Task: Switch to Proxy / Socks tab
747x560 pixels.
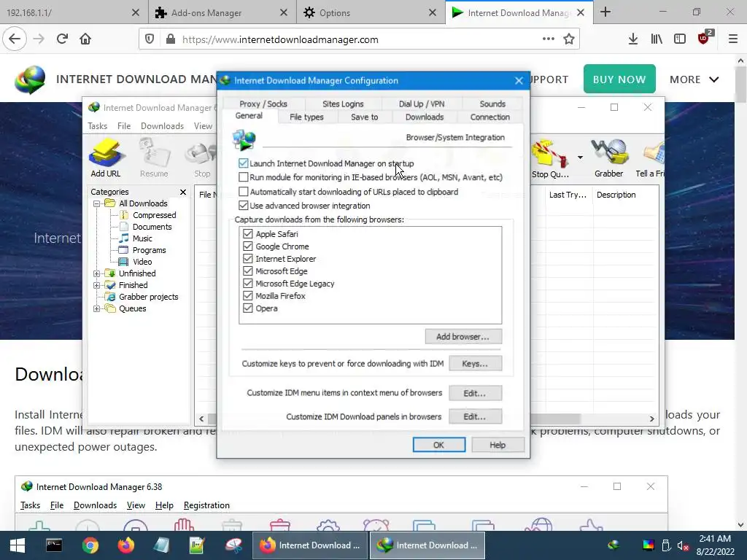Action: 263,104
